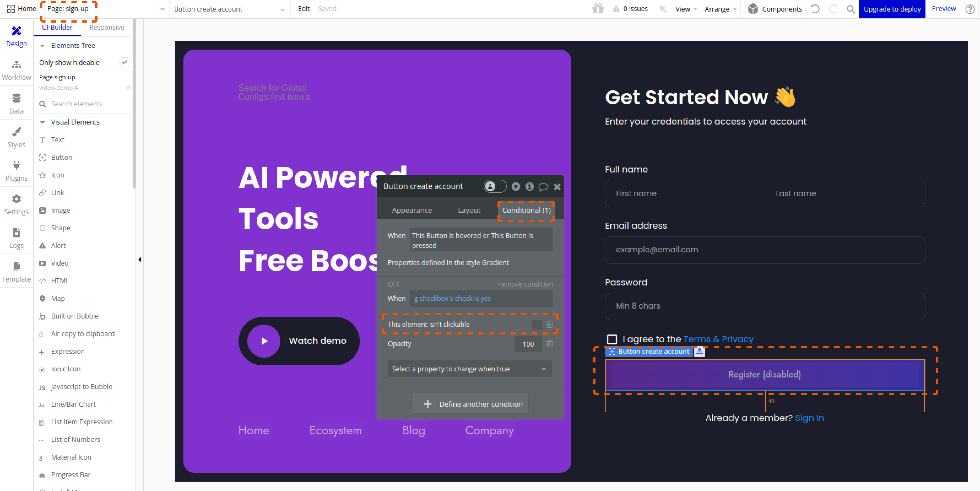Delete the Opacity property trash icon
Image resolution: width=980 pixels, height=491 pixels.
click(x=549, y=344)
